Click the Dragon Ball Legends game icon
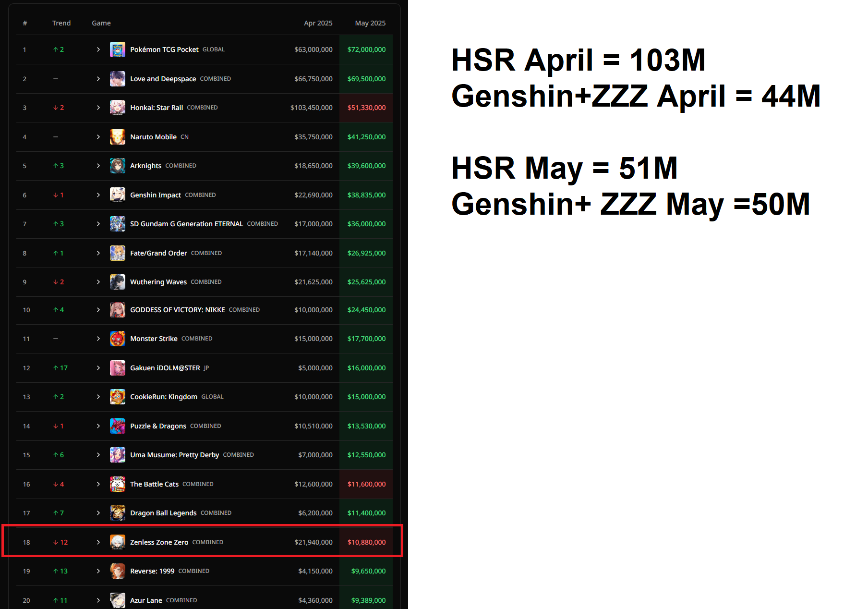Screen dimensions: 868x609 point(118,513)
